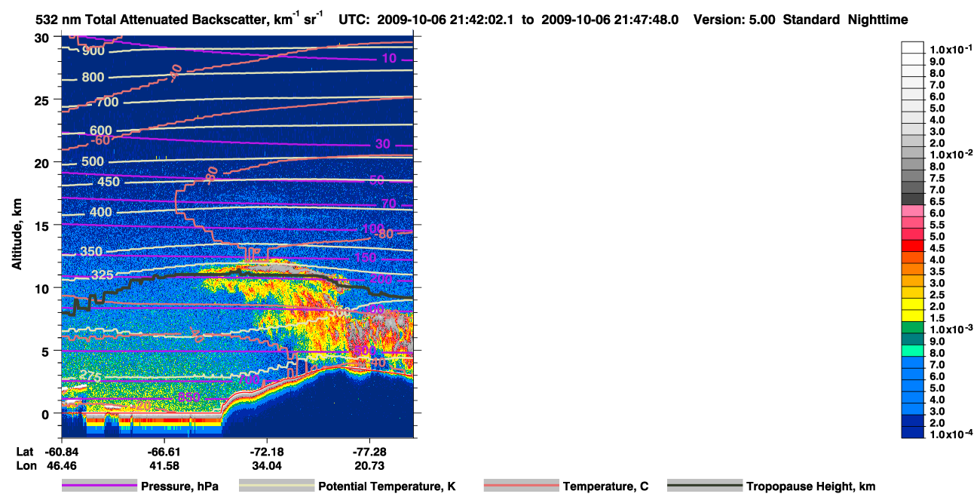Click the color bar label '1.0x10-3'
Screen dimensions: 980x503
pos(950,330)
